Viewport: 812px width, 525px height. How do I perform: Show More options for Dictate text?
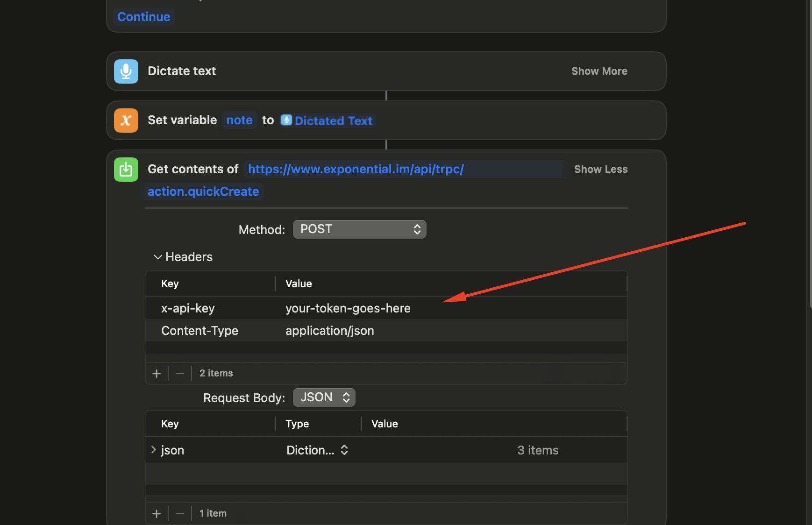[x=599, y=71]
